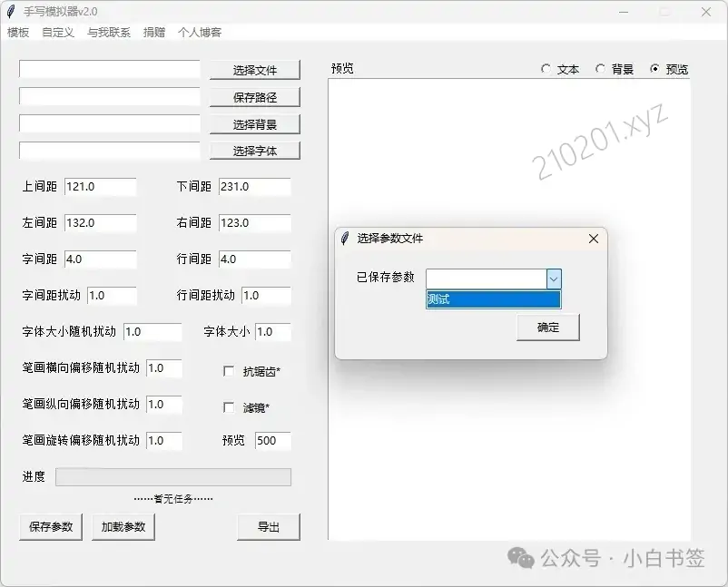Click the 字间距扰动 value field

coord(112,295)
